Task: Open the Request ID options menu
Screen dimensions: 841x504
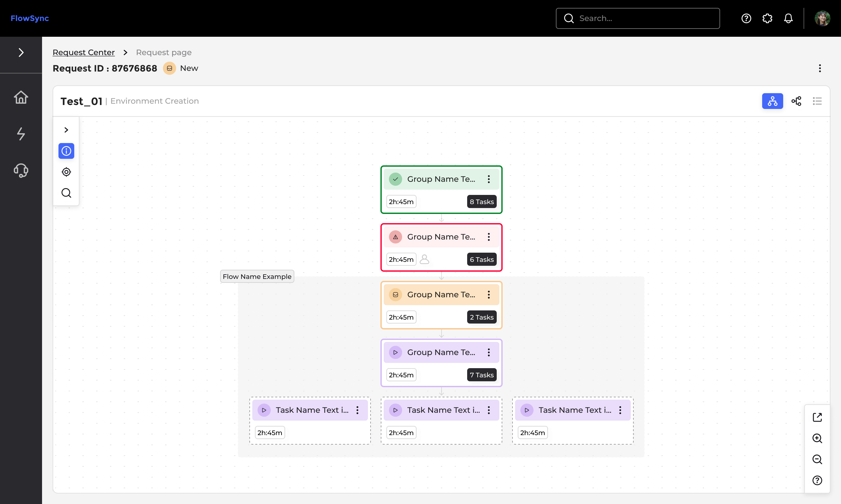Action: click(x=820, y=68)
